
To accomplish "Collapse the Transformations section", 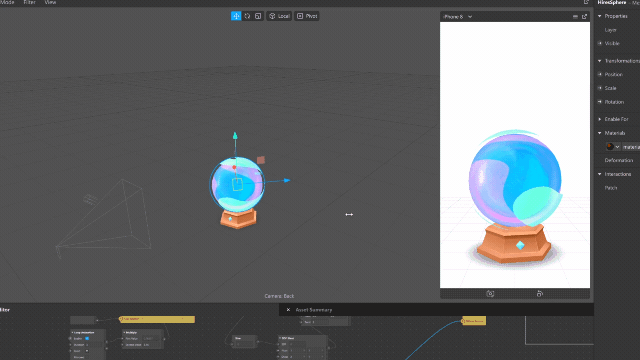I will (600, 61).
